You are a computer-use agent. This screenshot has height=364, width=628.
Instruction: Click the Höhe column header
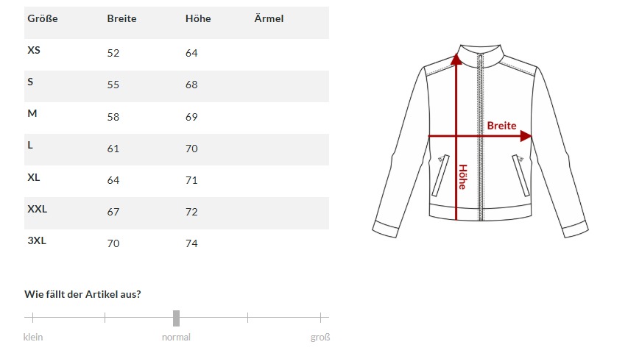(x=198, y=19)
